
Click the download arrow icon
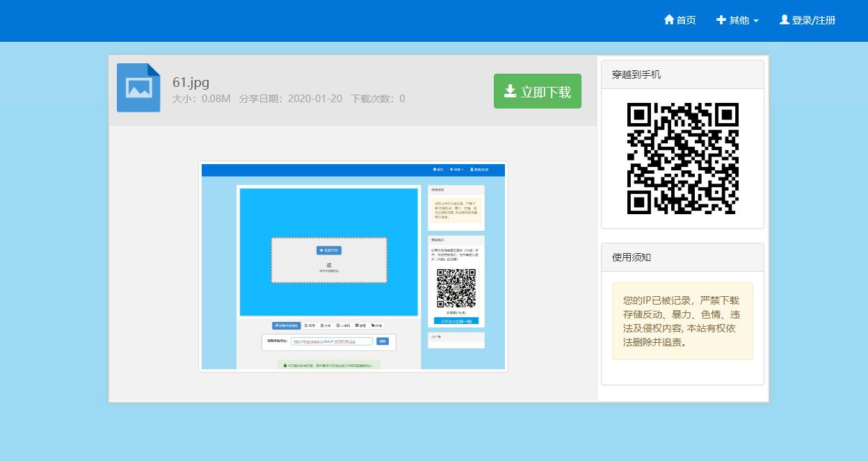click(x=511, y=91)
